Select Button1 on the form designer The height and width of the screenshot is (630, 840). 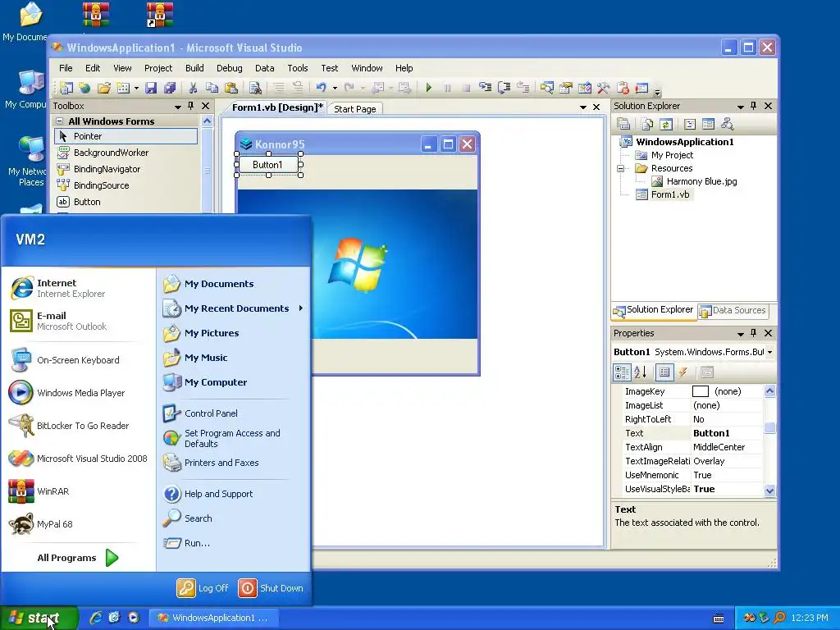pos(268,165)
